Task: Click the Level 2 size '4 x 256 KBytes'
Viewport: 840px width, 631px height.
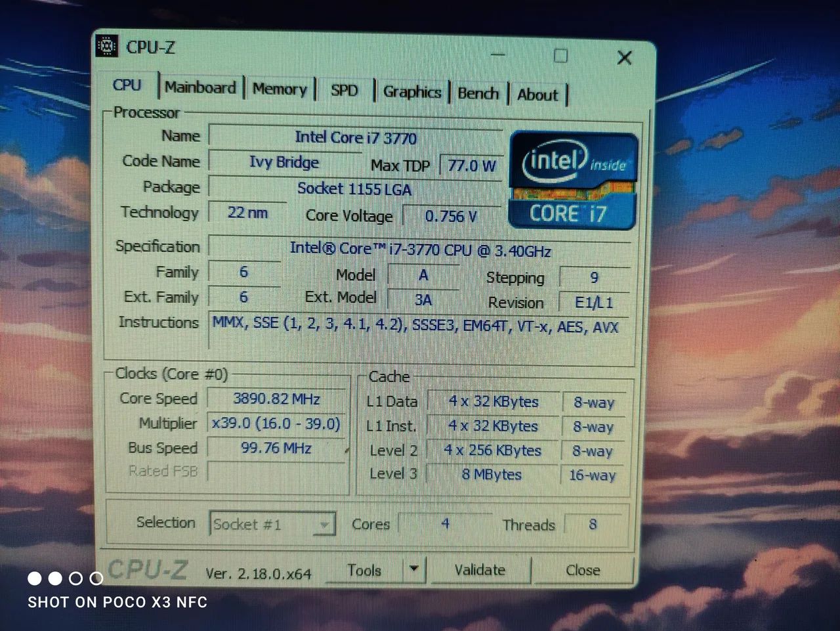Action: pyautogui.click(x=493, y=450)
